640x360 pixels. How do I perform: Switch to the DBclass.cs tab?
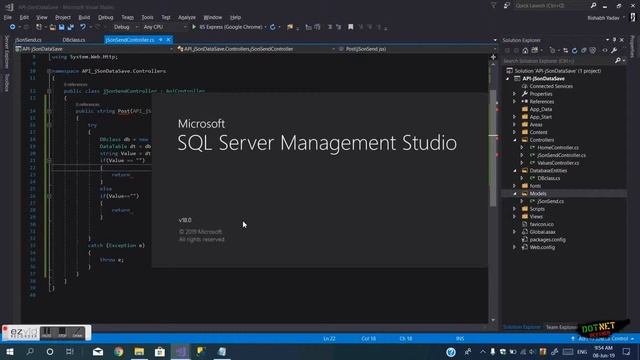[74, 40]
